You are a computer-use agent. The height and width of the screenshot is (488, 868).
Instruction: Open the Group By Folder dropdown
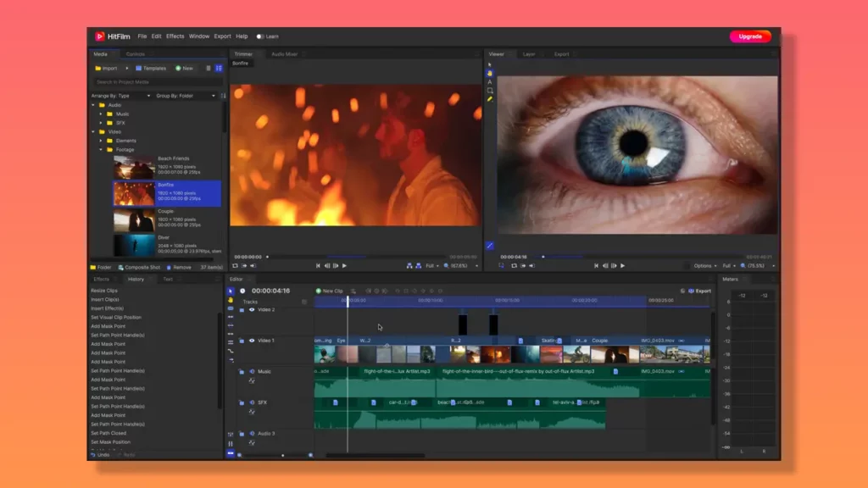[186, 96]
